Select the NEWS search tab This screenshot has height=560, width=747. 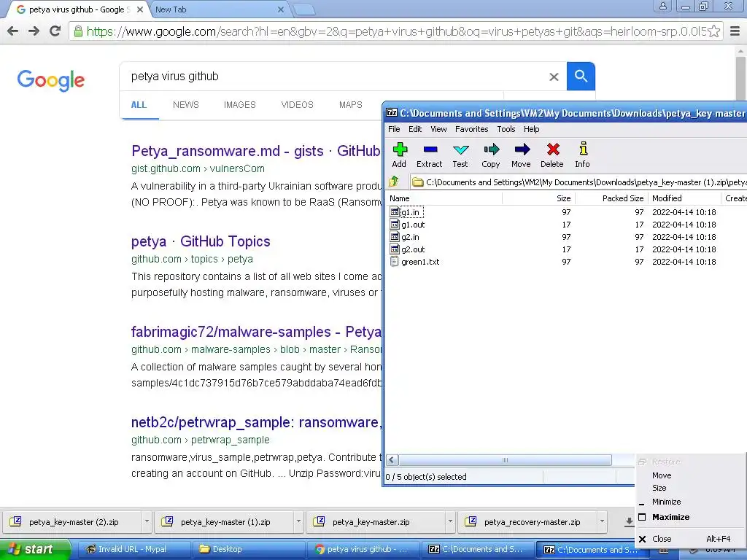pyautogui.click(x=186, y=105)
